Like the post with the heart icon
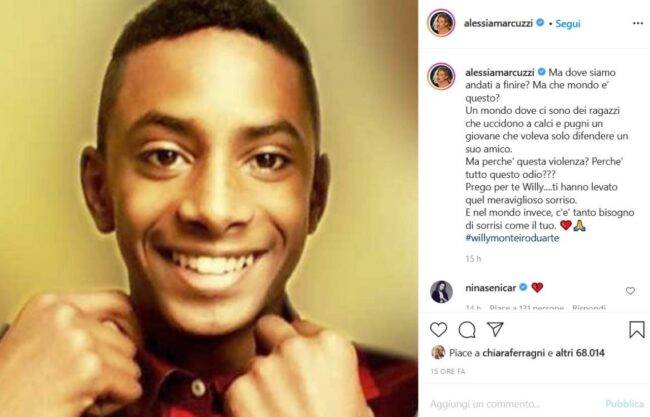Screen dimensions: 650x417 click(438, 329)
